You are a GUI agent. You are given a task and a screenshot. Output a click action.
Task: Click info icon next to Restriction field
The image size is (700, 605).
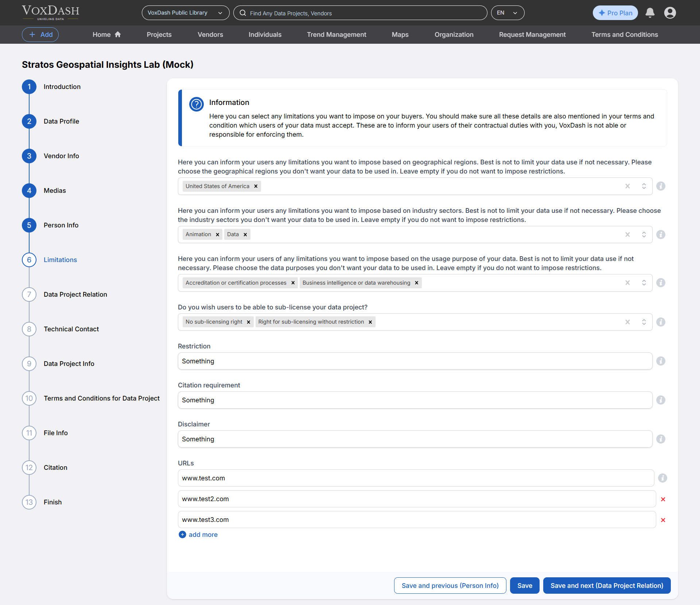(x=661, y=361)
